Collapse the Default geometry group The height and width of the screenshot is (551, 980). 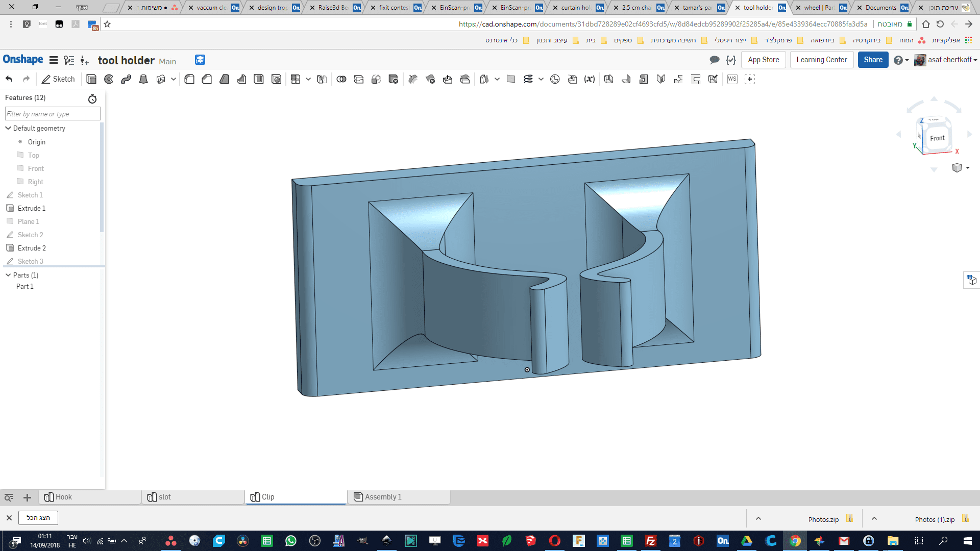[x=8, y=128]
